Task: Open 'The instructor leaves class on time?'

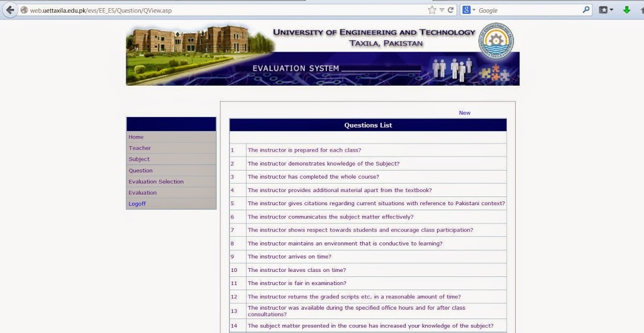Action: point(297,270)
